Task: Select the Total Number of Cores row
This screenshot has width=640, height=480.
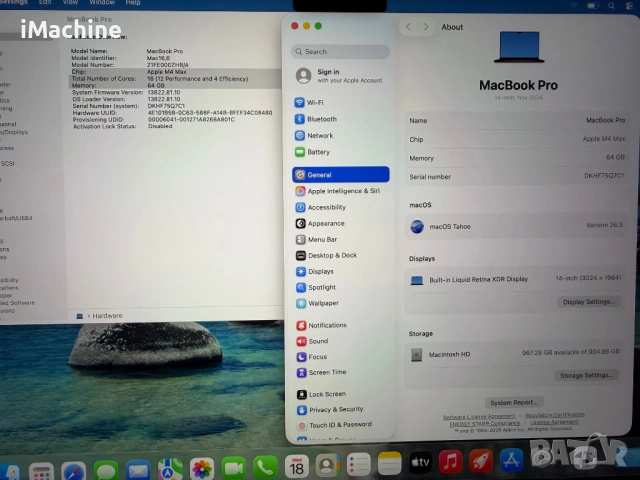Action: [176, 79]
